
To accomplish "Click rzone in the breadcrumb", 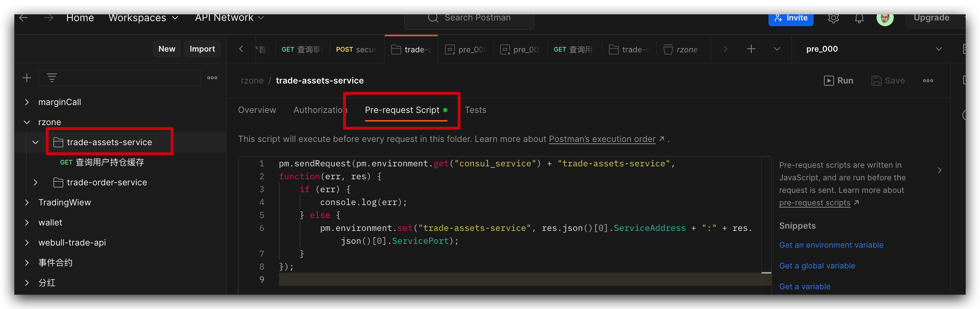I will point(252,81).
